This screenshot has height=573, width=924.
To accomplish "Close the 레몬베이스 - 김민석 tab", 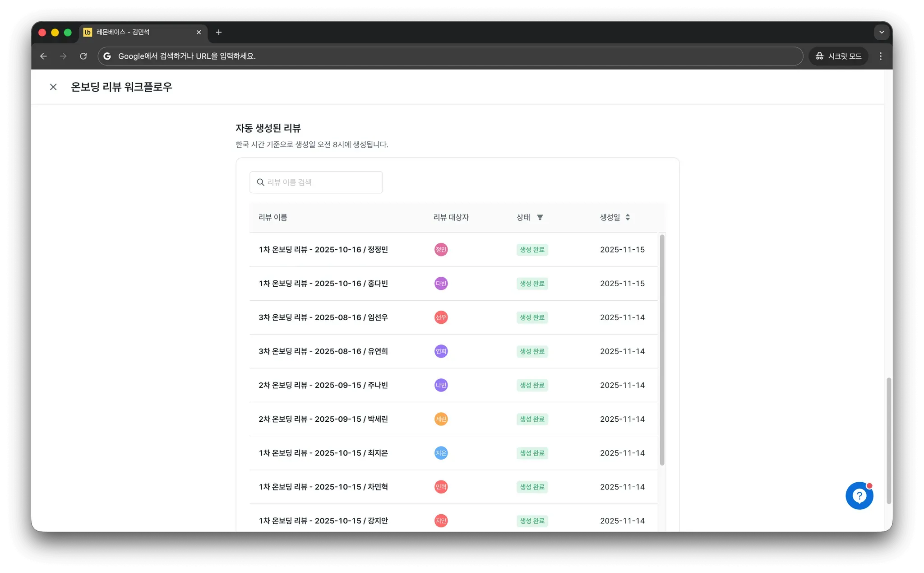I will (x=199, y=33).
